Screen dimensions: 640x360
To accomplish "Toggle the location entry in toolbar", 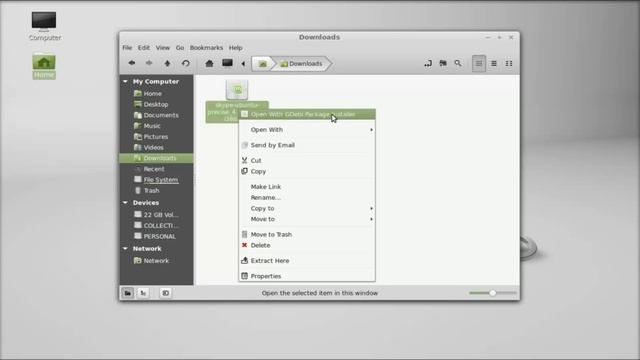I will (428, 63).
